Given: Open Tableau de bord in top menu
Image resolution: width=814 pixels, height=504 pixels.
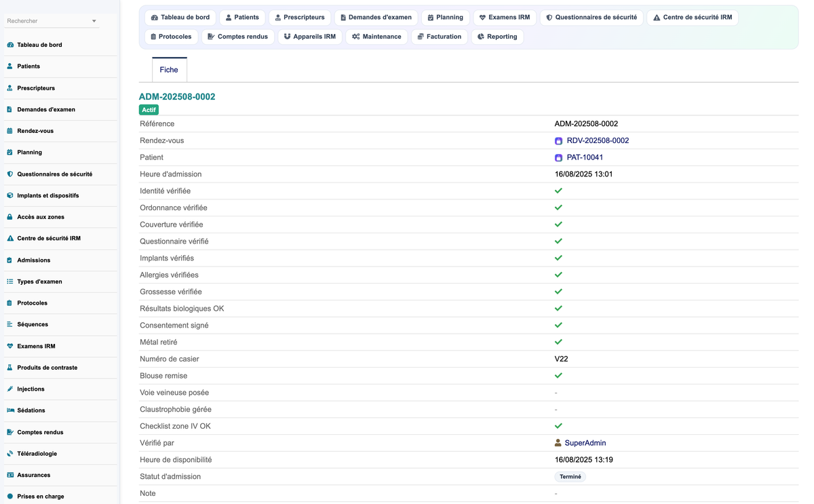Looking at the screenshot, I should click(x=180, y=18).
